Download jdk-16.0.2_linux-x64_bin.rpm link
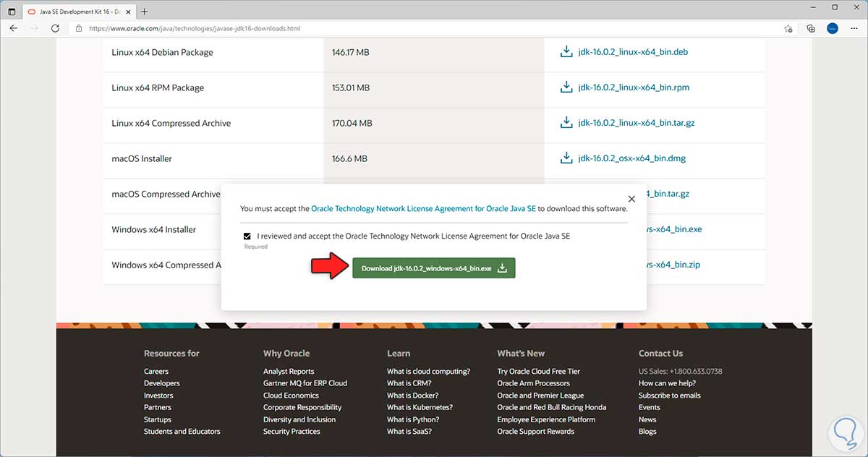 tap(634, 87)
